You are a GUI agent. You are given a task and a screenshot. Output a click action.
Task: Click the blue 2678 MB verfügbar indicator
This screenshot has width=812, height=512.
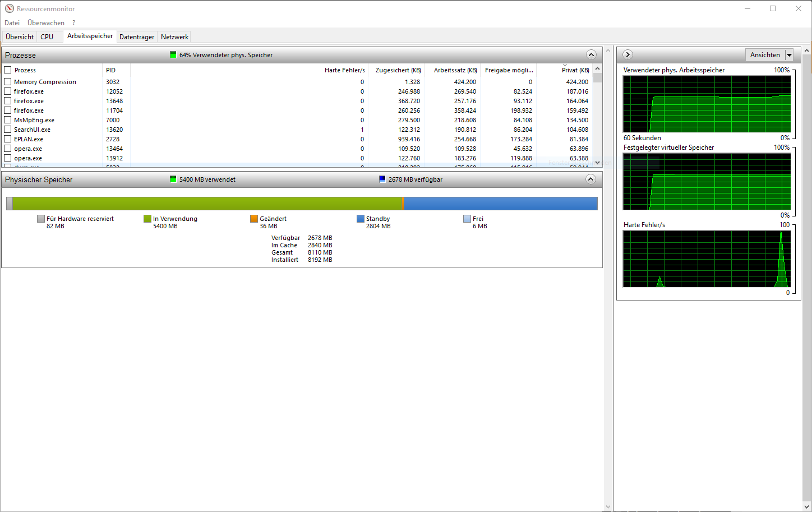tap(382, 179)
